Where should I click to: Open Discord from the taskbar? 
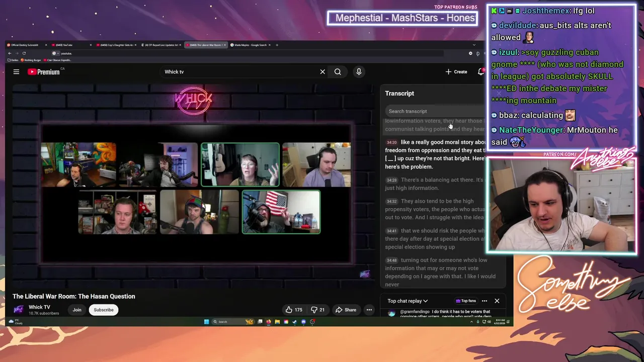click(x=303, y=322)
